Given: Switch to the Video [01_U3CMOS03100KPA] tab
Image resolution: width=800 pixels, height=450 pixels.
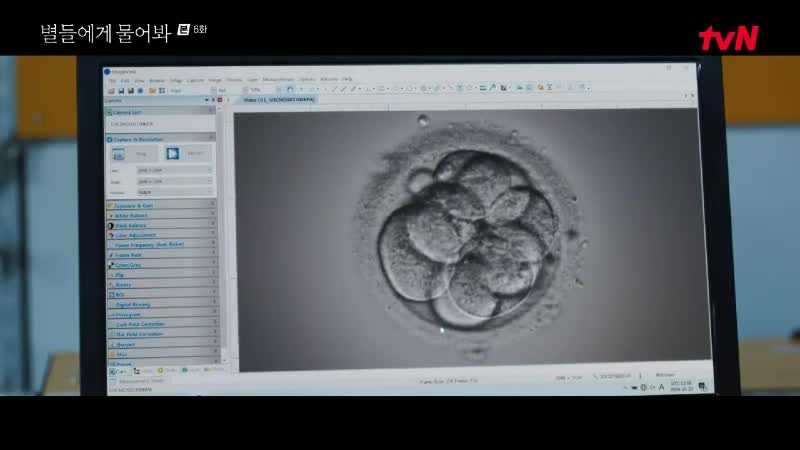Looking at the screenshot, I should 279,99.
